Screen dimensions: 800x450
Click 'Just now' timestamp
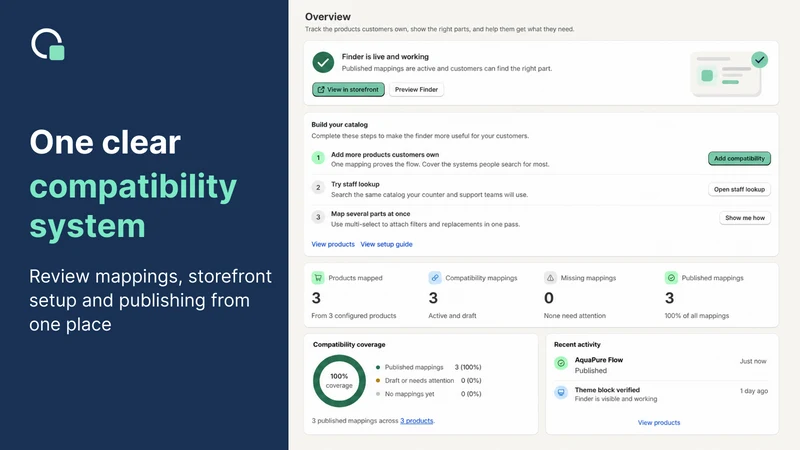pyautogui.click(x=753, y=361)
